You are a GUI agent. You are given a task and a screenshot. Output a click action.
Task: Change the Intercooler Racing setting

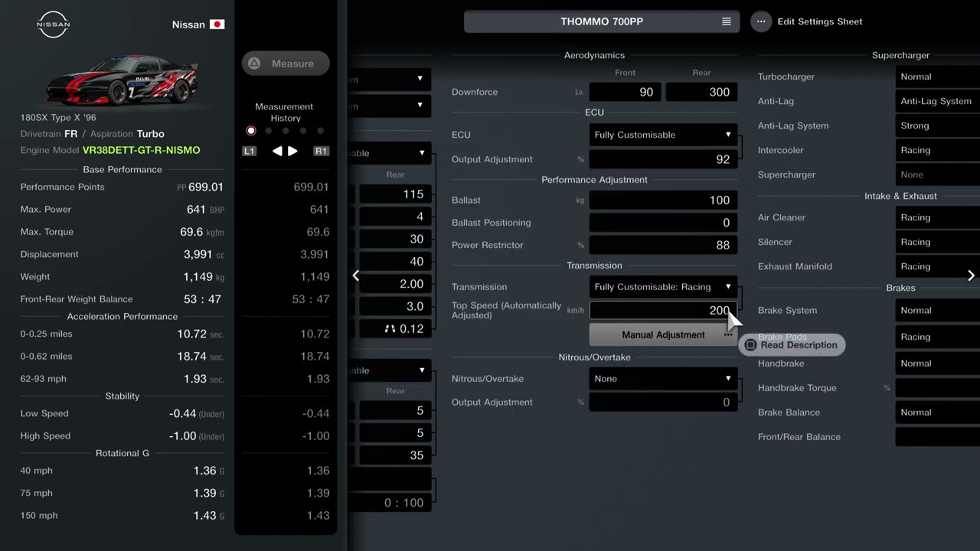tap(937, 150)
